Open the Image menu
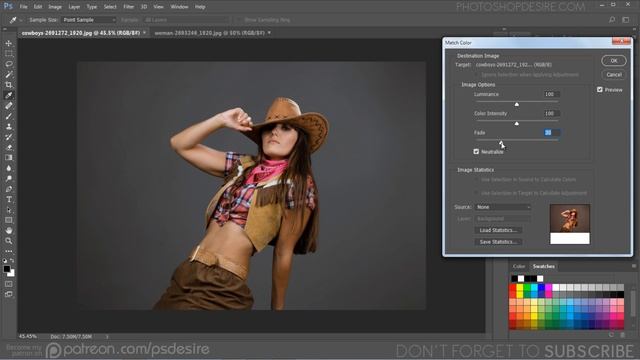The height and width of the screenshot is (360, 640). [x=55, y=7]
